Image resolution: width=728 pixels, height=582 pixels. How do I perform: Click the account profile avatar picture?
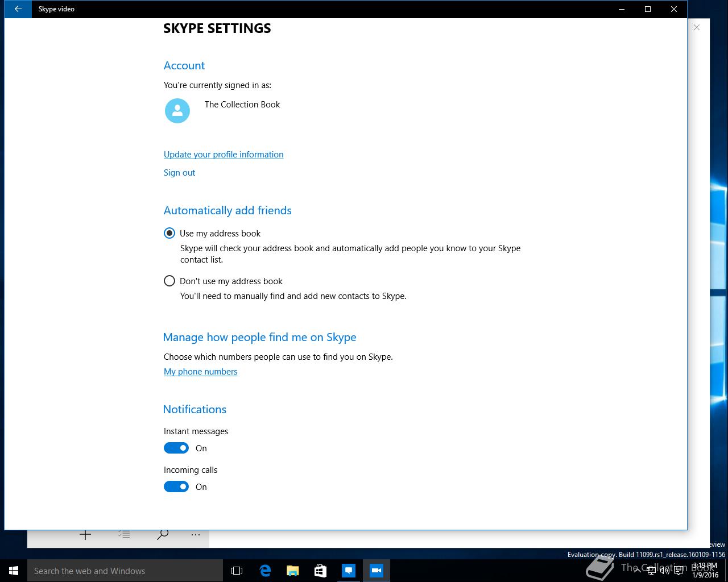pyautogui.click(x=177, y=110)
